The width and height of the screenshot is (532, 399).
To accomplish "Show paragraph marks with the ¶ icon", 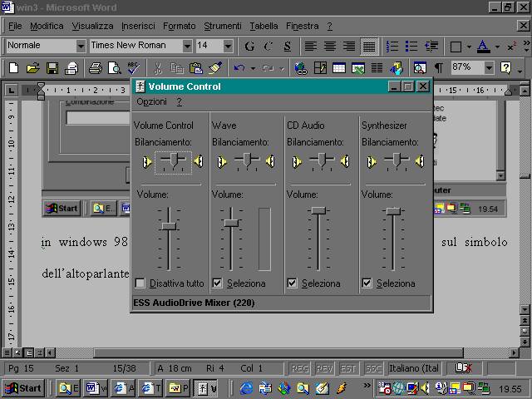I will (438, 68).
